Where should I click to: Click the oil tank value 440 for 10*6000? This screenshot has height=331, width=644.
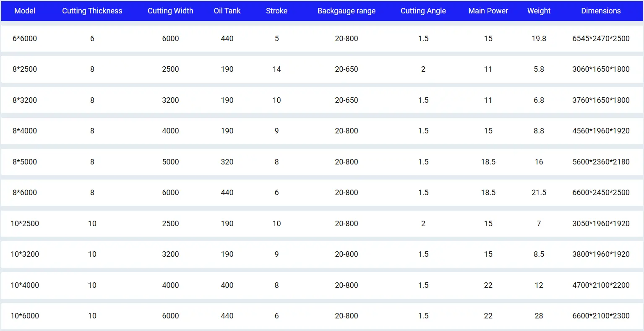[x=227, y=316]
